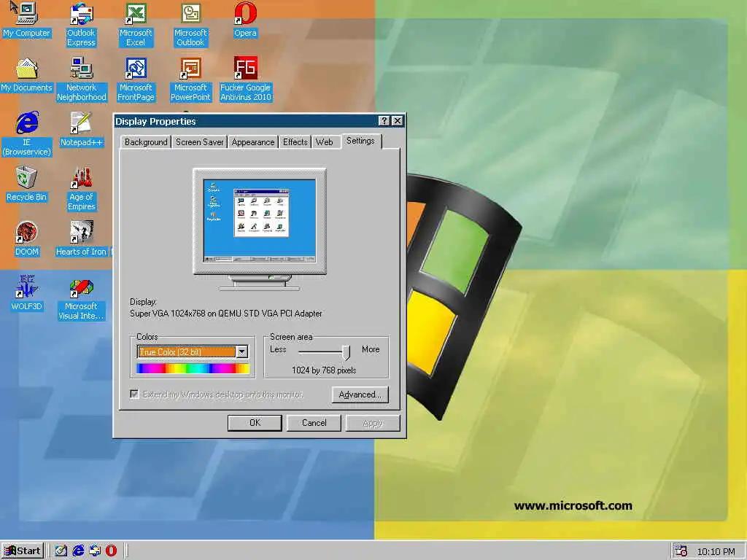Open Internet Explorer from quick launch
Viewport: 747px width, 560px height.
coord(78,551)
